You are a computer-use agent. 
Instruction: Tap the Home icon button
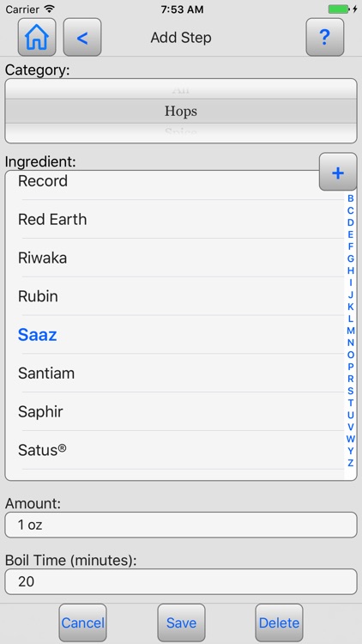tap(37, 38)
